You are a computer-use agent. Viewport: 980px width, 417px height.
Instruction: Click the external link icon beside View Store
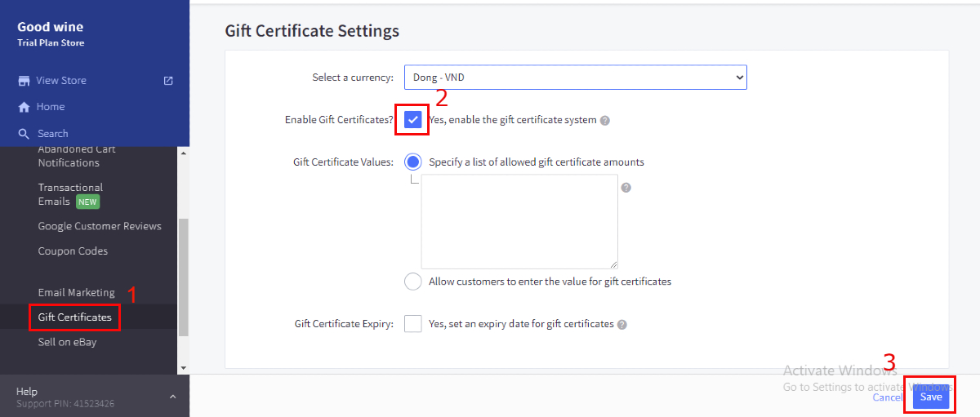click(168, 81)
